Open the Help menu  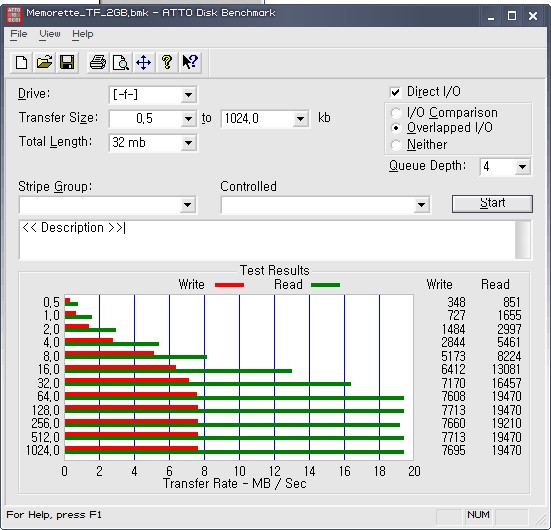[83, 34]
